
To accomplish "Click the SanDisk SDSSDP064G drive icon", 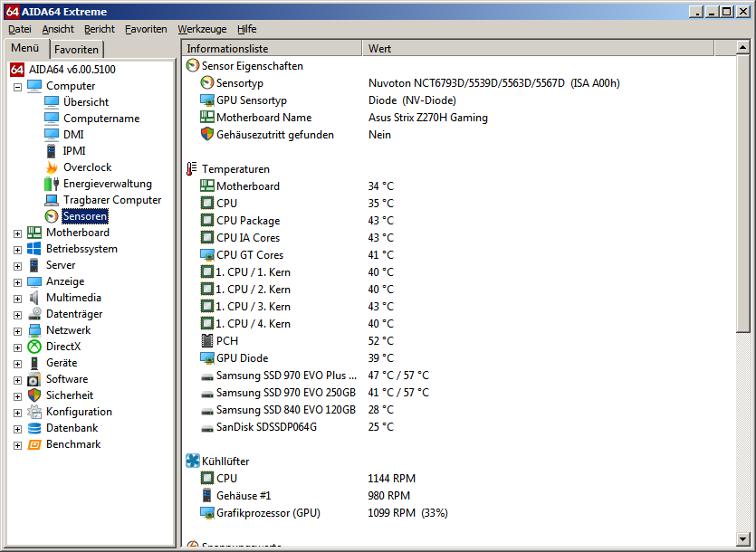I will click(x=206, y=428).
